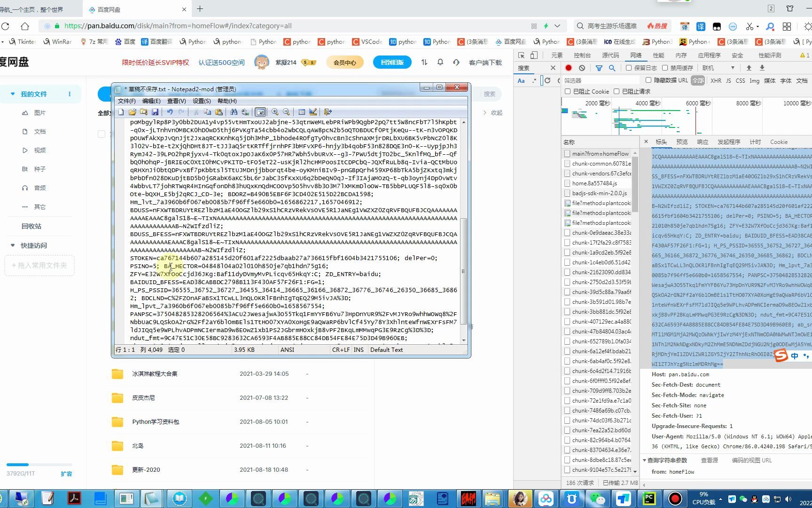Click Open file icon in Notepad2 toolbar
The image size is (812, 508).
(x=133, y=112)
